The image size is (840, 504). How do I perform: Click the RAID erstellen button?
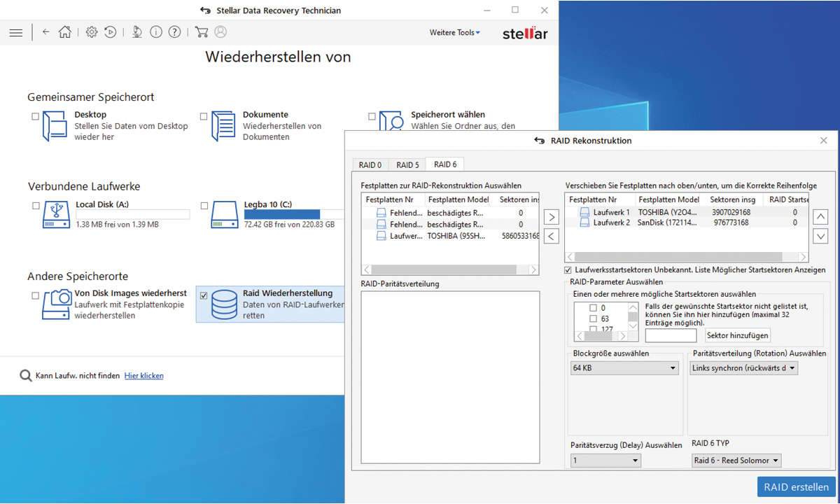pyautogui.click(x=796, y=487)
